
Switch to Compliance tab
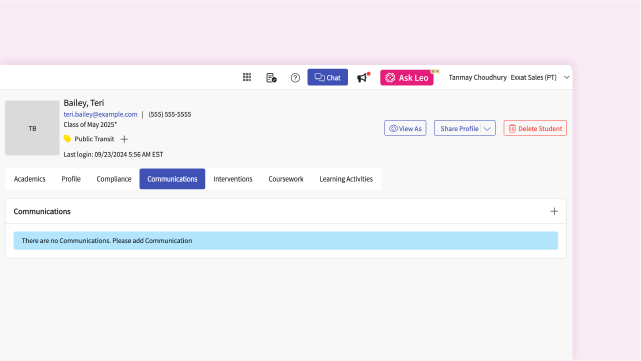coord(114,179)
